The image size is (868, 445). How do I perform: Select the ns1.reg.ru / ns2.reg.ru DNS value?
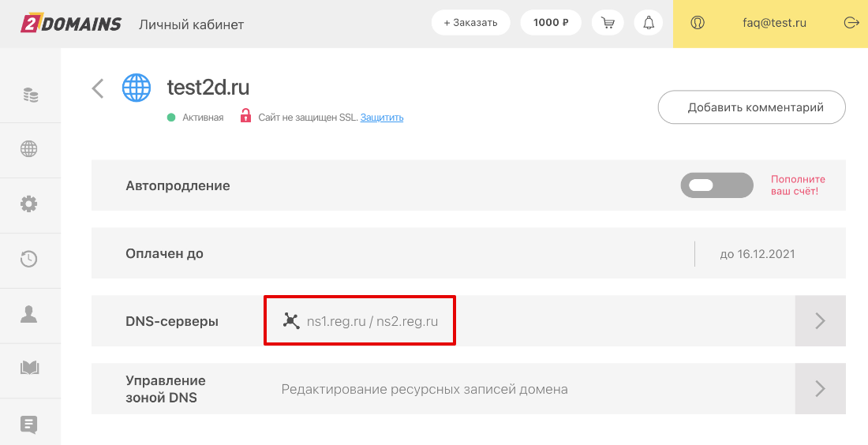point(372,321)
